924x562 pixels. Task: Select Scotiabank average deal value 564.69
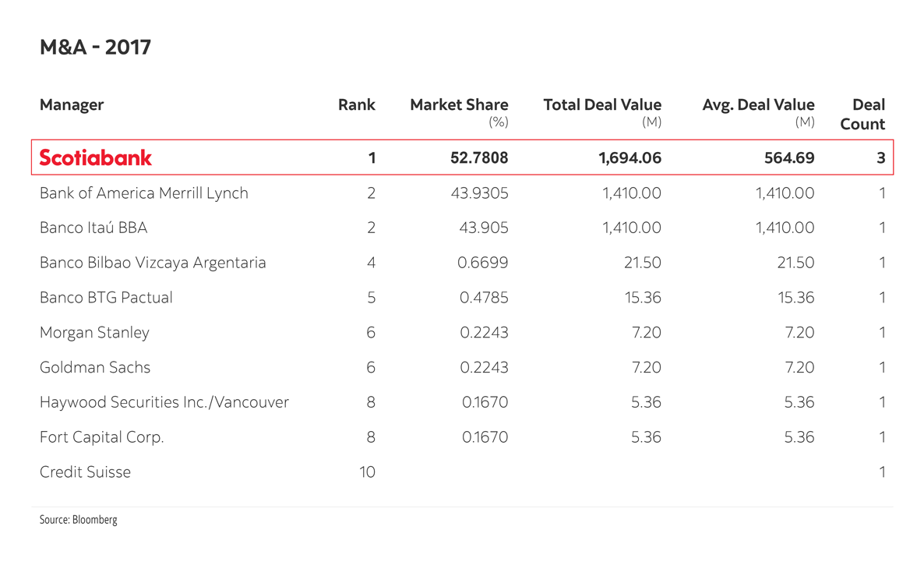click(790, 158)
